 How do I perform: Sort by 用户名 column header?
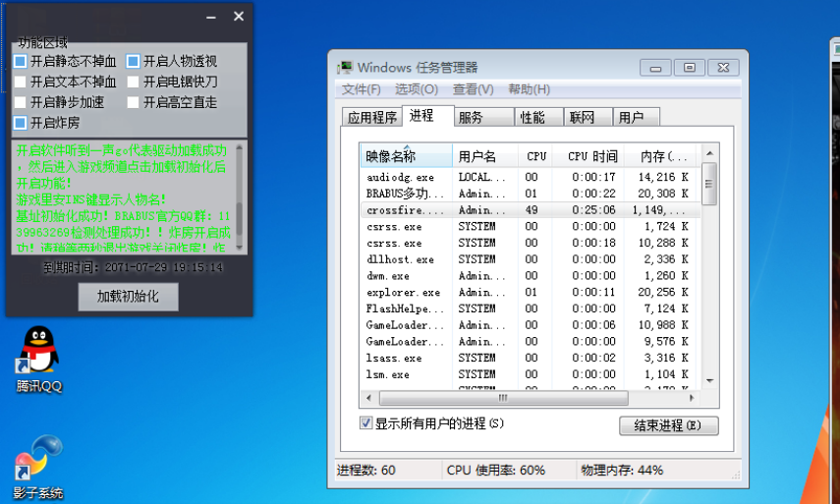point(485,156)
